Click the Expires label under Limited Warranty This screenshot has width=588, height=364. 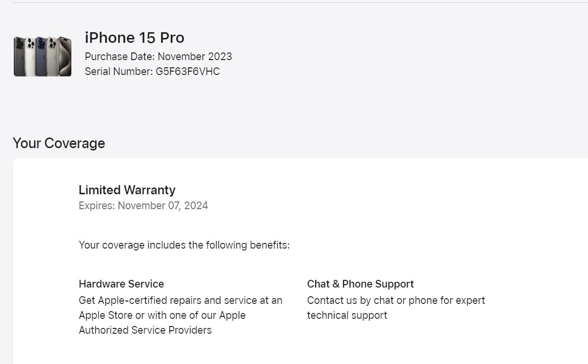click(97, 206)
